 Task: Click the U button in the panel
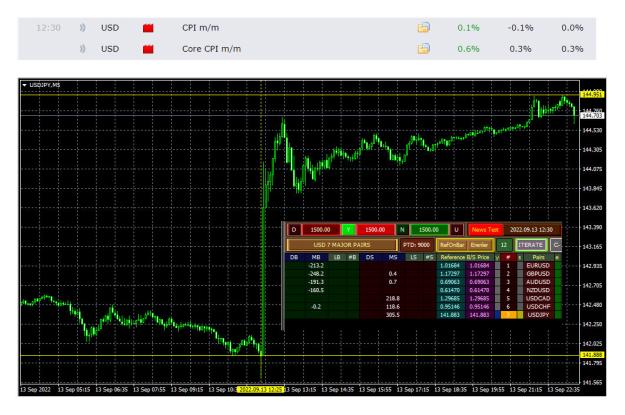click(456, 230)
